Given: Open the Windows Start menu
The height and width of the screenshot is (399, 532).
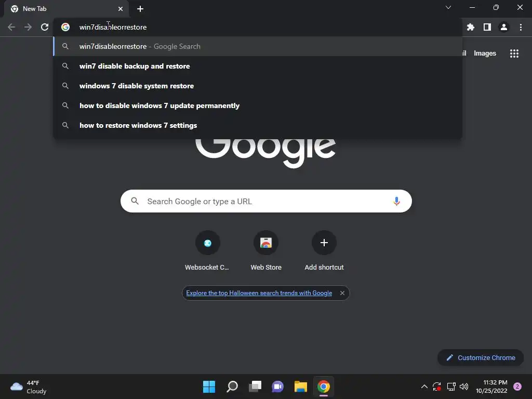Looking at the screenshot, I should coord(209,387).
